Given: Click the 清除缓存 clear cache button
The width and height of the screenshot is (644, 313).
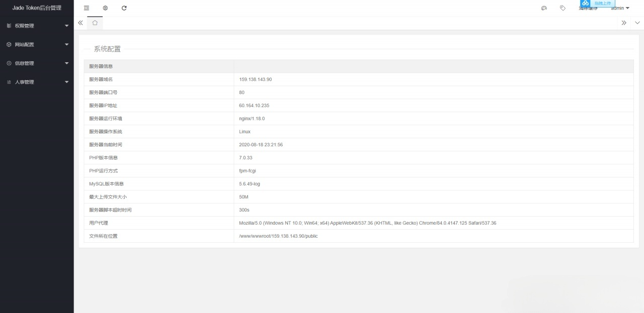Looking at the screenshot, I should coord(588,9).
